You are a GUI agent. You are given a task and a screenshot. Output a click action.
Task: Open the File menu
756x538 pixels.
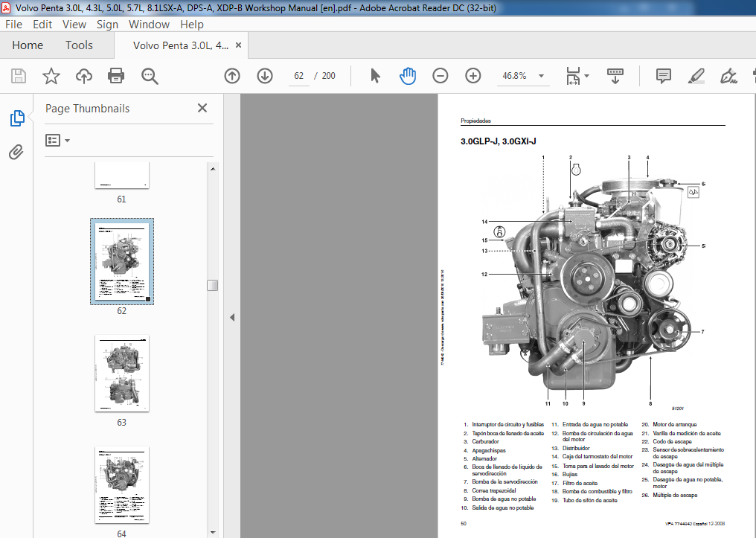click(x=13, y=24)
